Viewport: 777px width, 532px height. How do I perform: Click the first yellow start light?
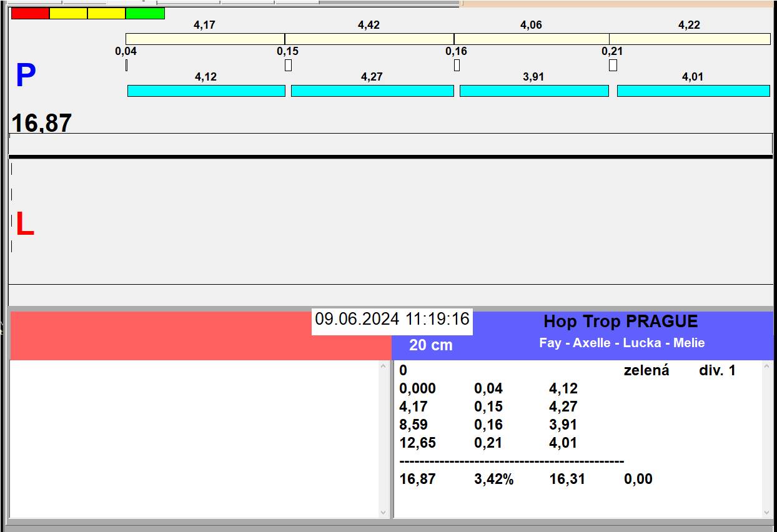[x=68, y=13]
